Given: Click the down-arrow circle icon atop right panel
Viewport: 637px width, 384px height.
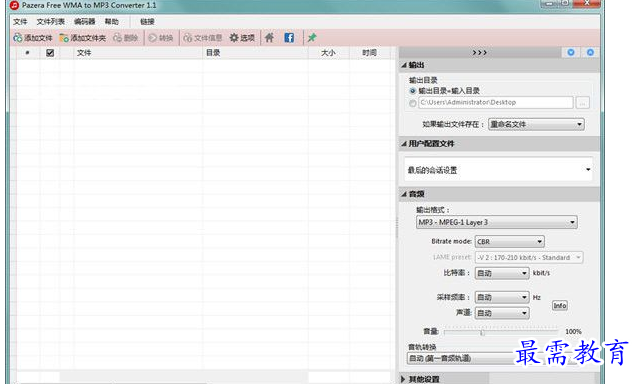Looking at the screenshot, I should (571, 52).
